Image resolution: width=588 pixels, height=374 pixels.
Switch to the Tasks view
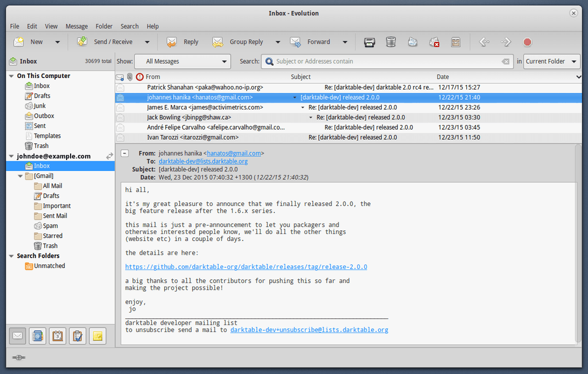(78, 336)
